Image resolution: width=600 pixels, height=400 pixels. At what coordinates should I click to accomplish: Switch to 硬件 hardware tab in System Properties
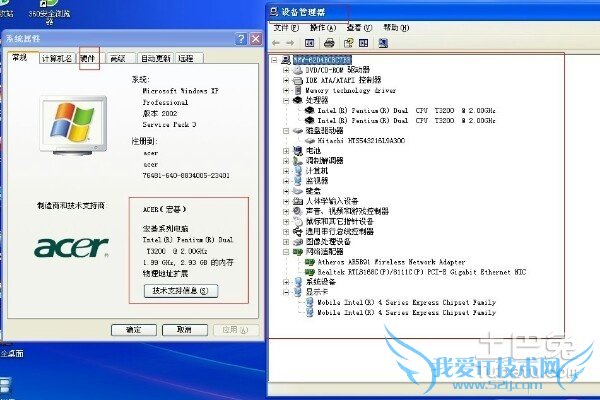point(88,58)
